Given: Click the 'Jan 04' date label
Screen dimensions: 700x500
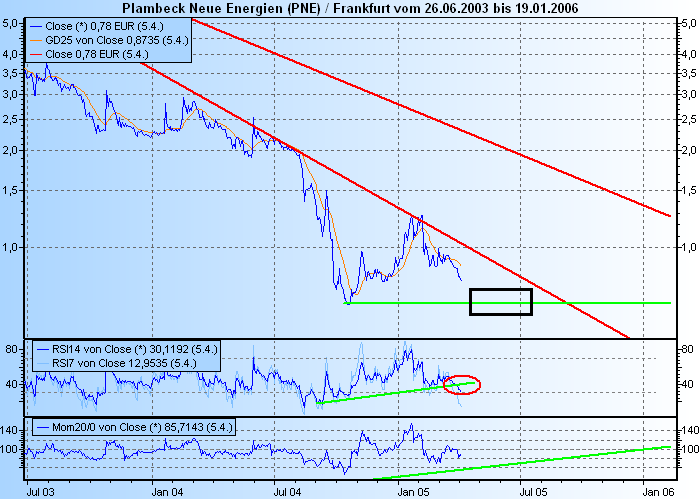Looking at the screenshot, I should 167,492.
